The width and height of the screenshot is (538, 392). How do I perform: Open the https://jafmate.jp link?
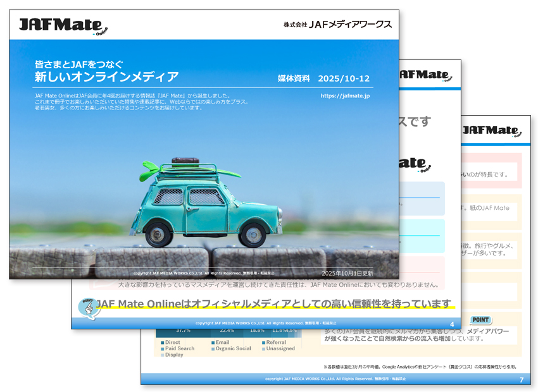tap(345, 96)
